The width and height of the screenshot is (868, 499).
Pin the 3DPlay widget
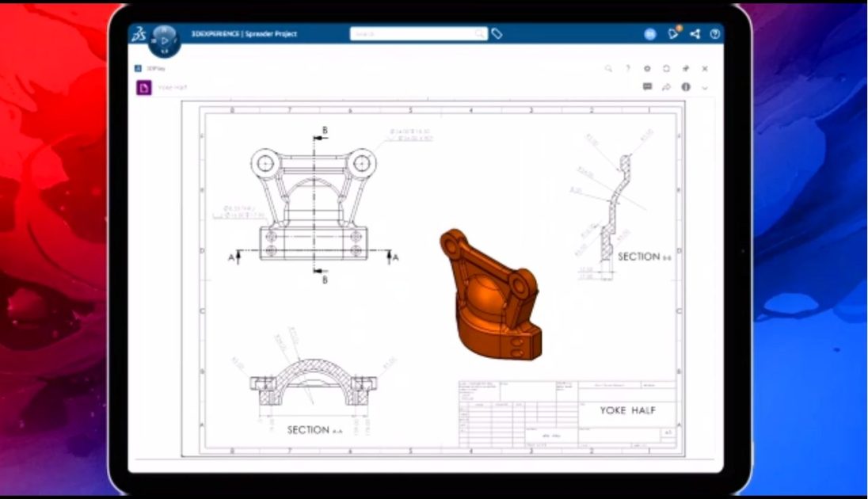tap(686, 69)
